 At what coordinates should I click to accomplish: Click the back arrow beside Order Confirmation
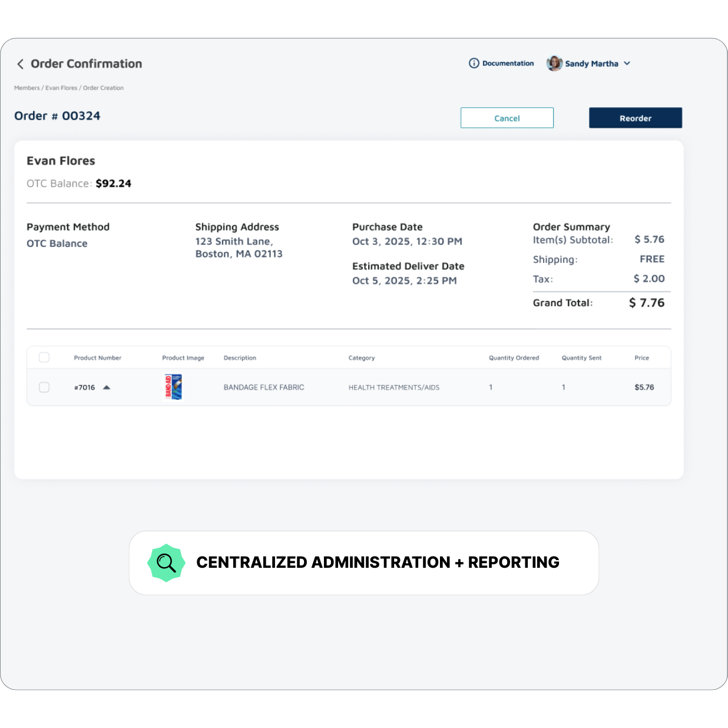point(21,64)
